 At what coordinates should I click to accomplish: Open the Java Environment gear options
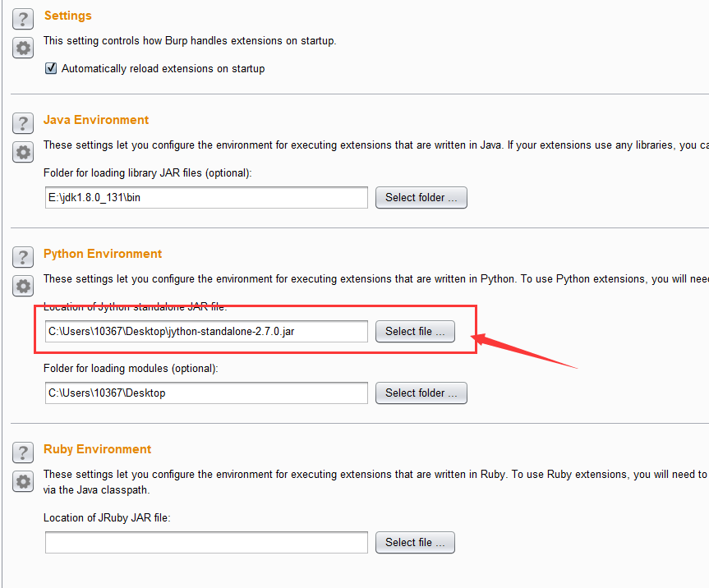tap(23, 152)
